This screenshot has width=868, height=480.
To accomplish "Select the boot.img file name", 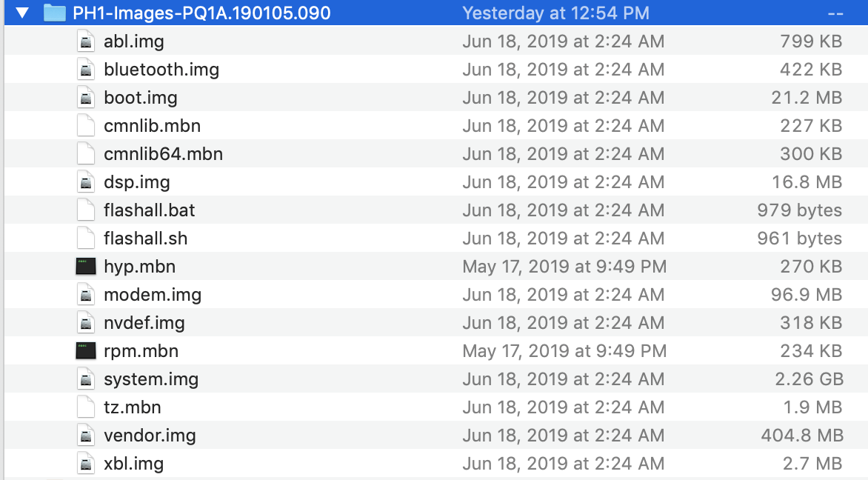I will [x=141, y=98].
